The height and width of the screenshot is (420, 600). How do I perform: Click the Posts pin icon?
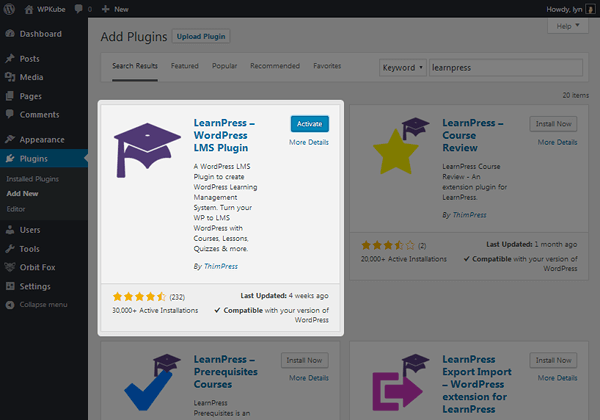pos(9,59)
